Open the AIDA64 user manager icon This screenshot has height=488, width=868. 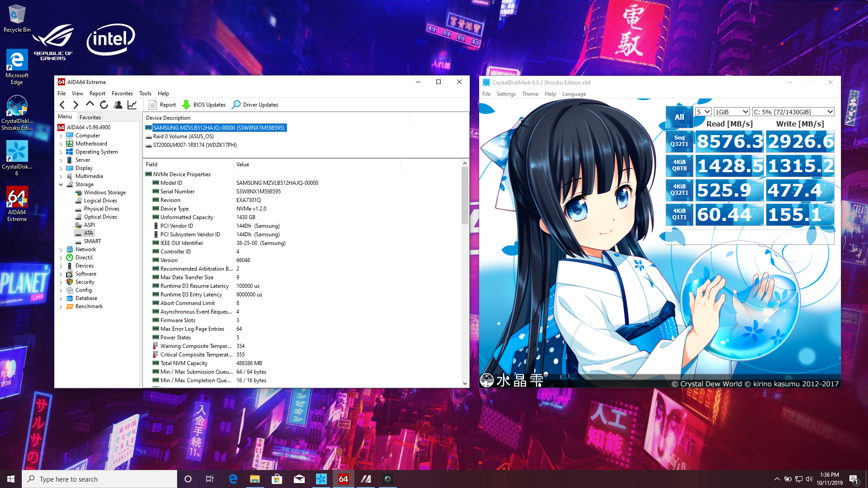(118, 105)
